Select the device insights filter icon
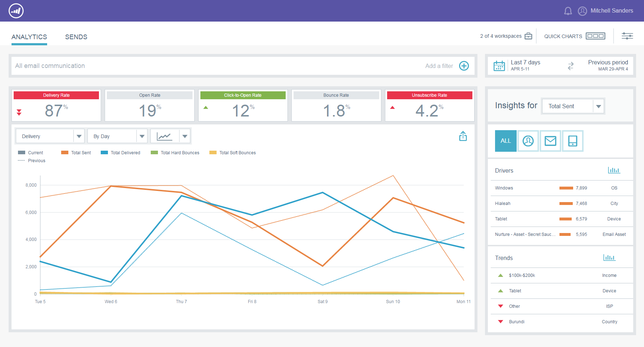This screenshot has width=644, height=347. [x=572, y=141]
